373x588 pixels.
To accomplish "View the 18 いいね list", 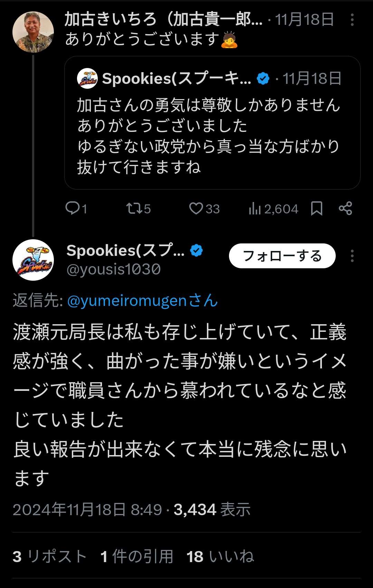I will [x=220, y=557].
